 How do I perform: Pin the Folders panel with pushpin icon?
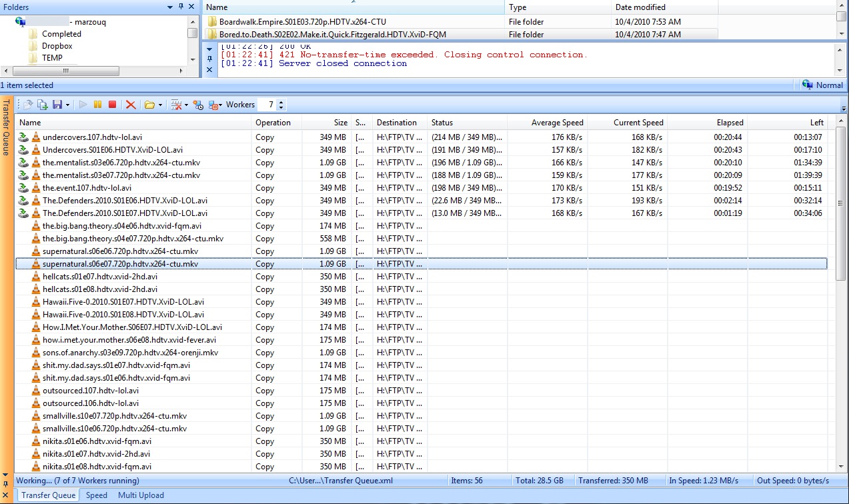[181, 7]
